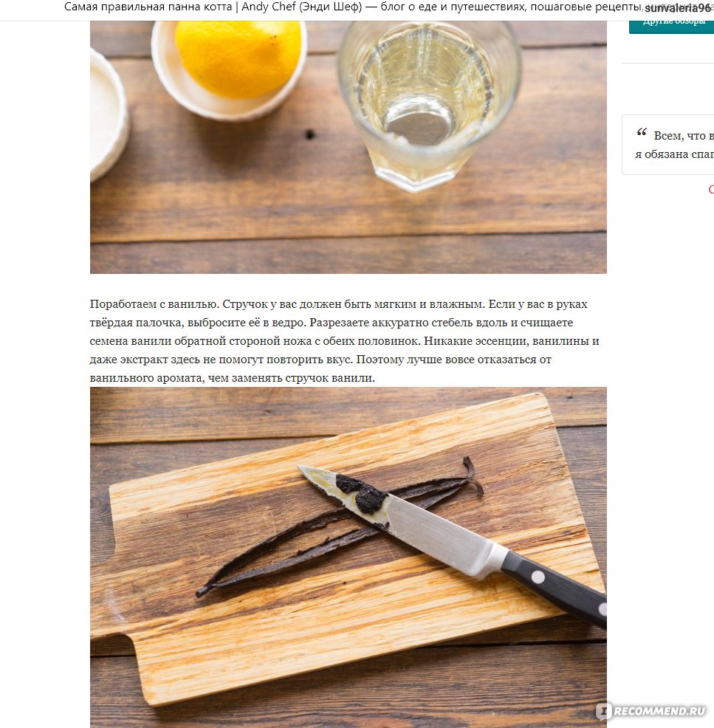Click the black knife handle with rivets
This screenshot has height=728, width=714.
[555, 587]
